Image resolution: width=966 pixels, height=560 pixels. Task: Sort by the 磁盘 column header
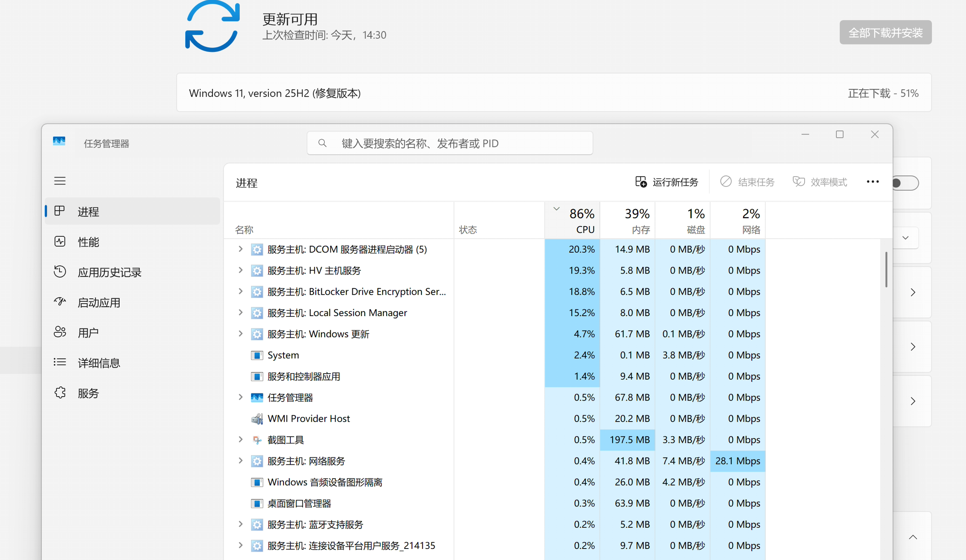click(x=682, y=220)
